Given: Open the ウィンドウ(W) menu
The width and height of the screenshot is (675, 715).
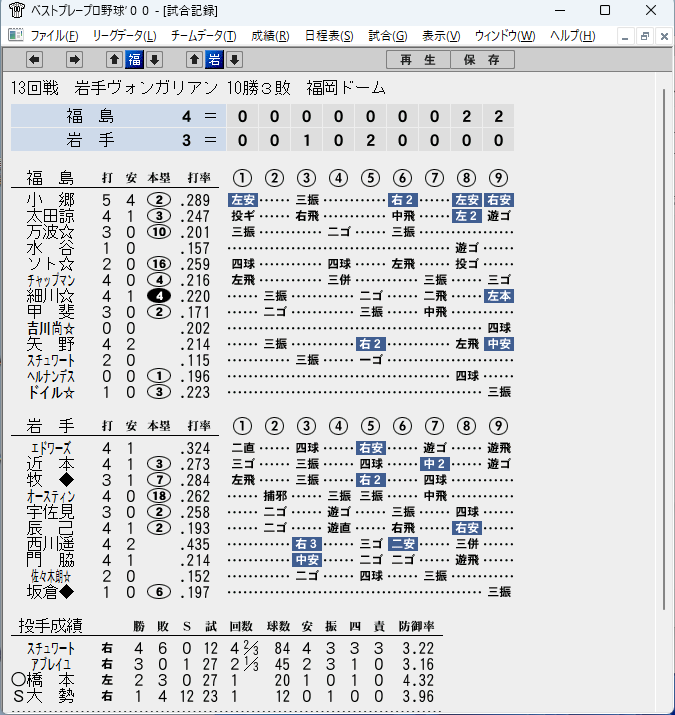Looking at the screenshot, I should tap(505, 36).
